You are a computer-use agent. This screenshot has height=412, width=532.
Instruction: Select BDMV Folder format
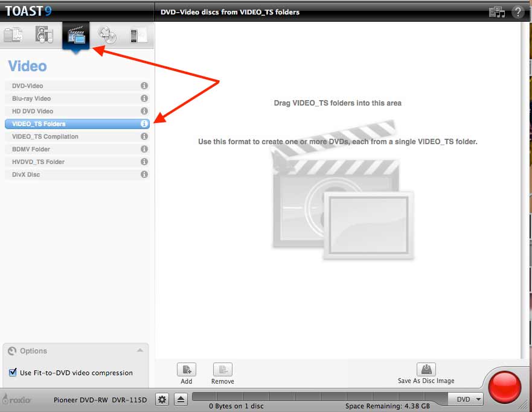click(77, 149)
